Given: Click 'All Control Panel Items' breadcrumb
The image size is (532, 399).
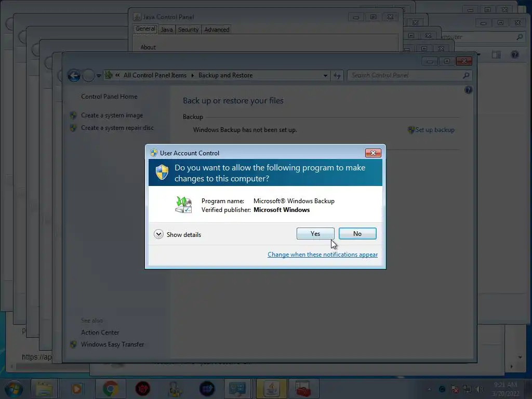Looking at the screenshot, I should pyautogui.click(x=155, y=75).
